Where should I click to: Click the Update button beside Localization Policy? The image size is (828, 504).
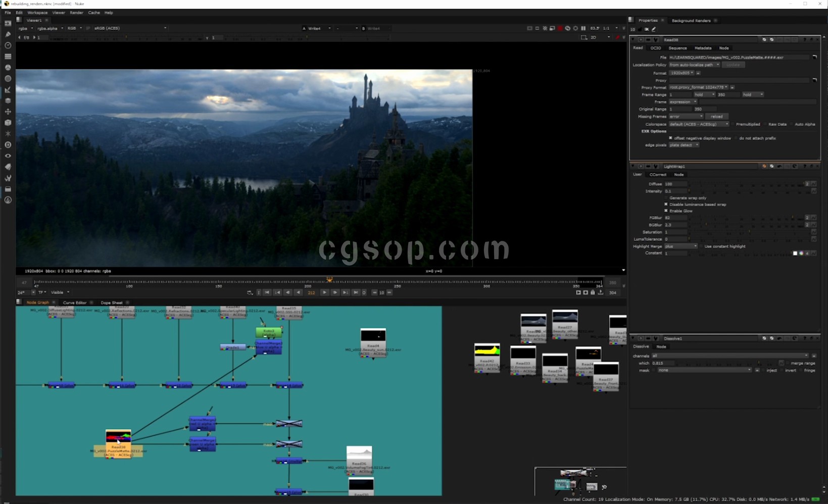(x=733, y=65)
